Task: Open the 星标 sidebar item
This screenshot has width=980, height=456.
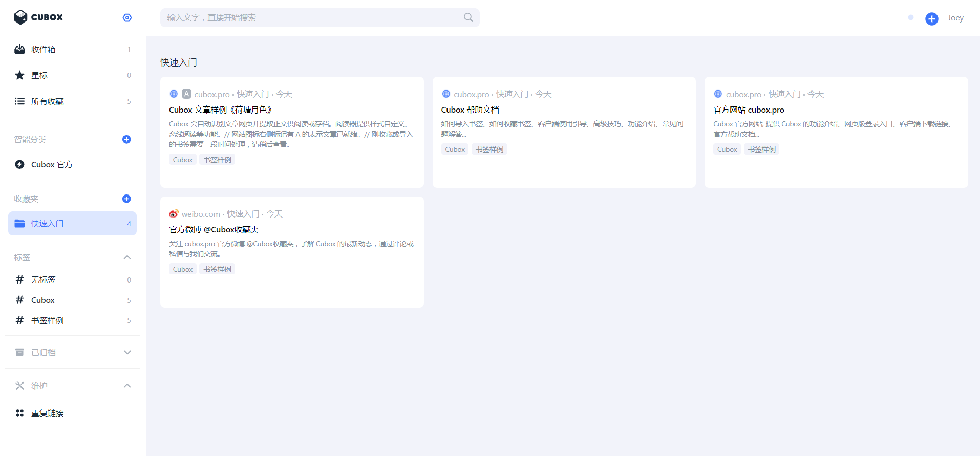Action: click(72, 75)
